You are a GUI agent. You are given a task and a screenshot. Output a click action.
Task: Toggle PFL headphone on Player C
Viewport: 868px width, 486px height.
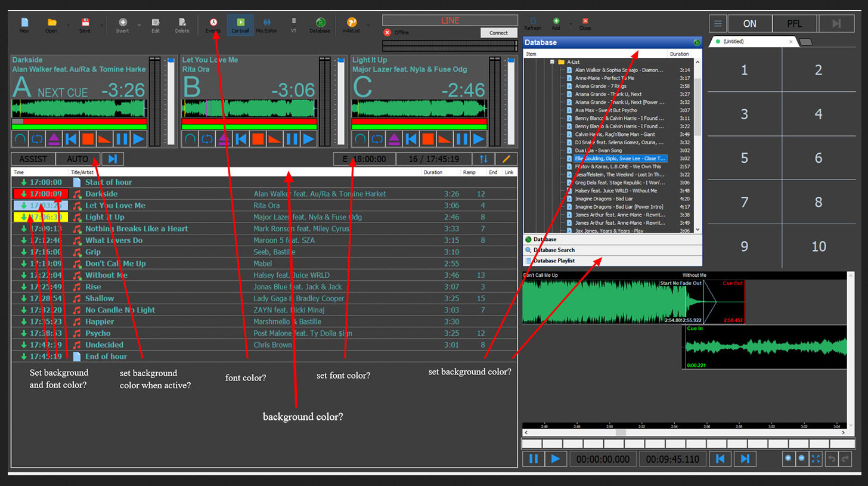pyautogui.click(x=360, y=140)
